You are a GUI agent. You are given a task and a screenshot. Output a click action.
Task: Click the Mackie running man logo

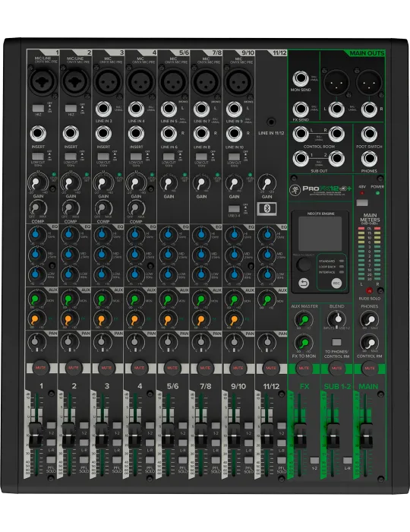(295, 190)
